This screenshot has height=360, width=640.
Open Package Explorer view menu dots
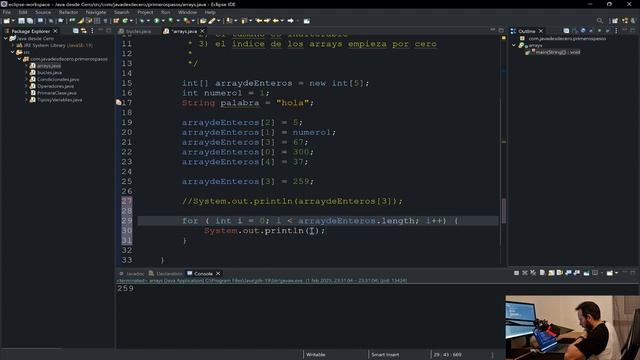tap(92, 31)
